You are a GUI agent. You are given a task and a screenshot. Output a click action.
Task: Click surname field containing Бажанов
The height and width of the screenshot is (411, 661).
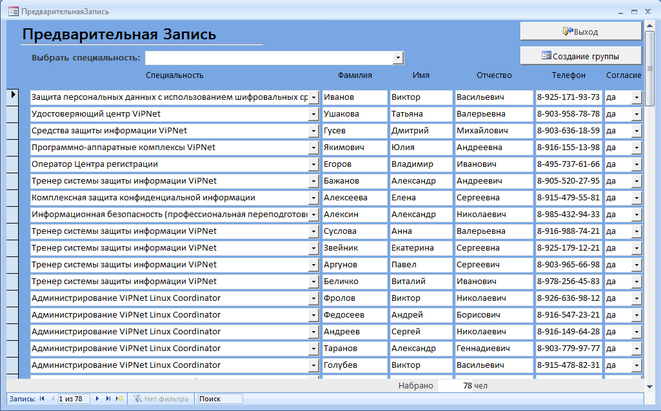[352, 181]
